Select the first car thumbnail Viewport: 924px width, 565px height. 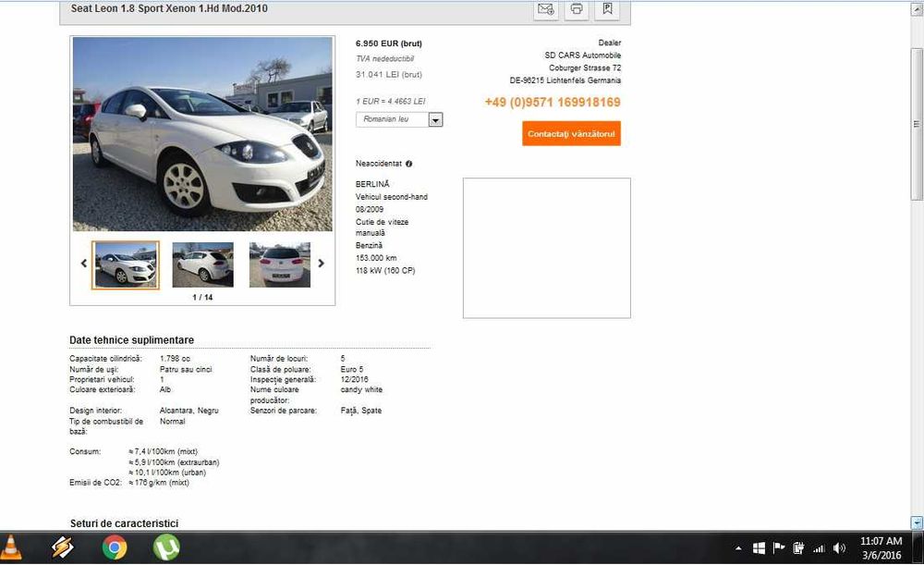coord(126,264)
